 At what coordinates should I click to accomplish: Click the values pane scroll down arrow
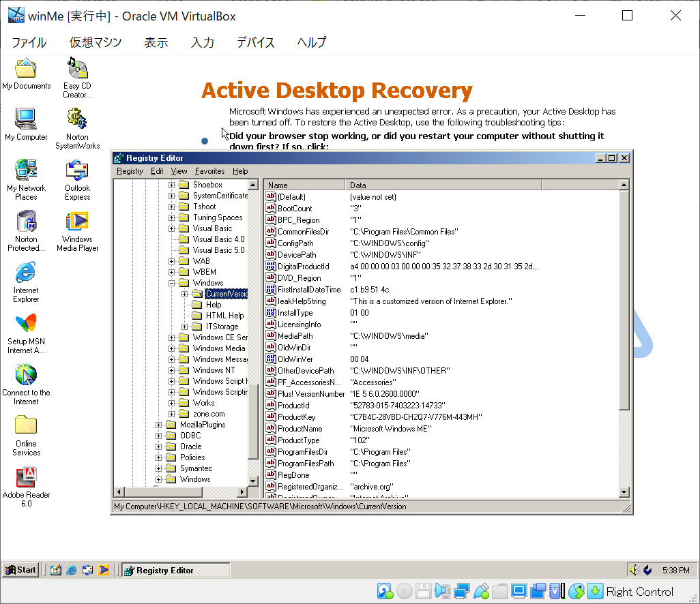pyautogui.click(x=624, y=492)
